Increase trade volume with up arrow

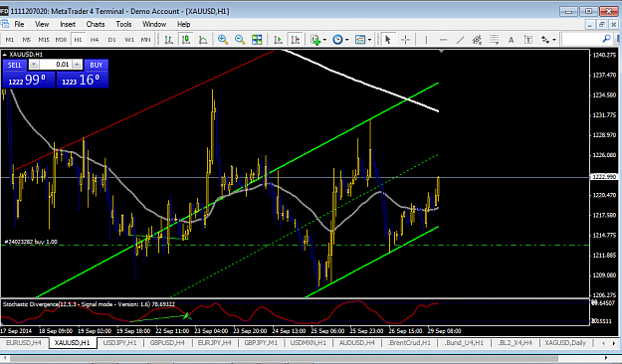77,65
